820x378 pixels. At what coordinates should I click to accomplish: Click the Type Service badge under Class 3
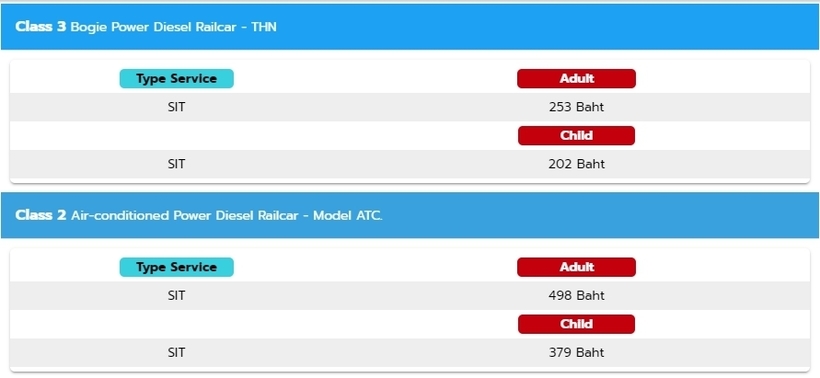click(177, 78)
